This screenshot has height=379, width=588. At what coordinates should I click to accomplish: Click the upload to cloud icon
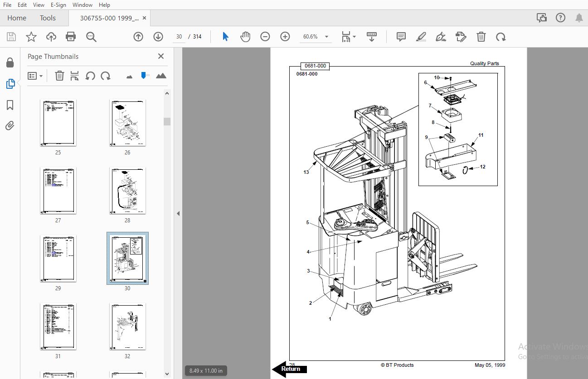51,37
